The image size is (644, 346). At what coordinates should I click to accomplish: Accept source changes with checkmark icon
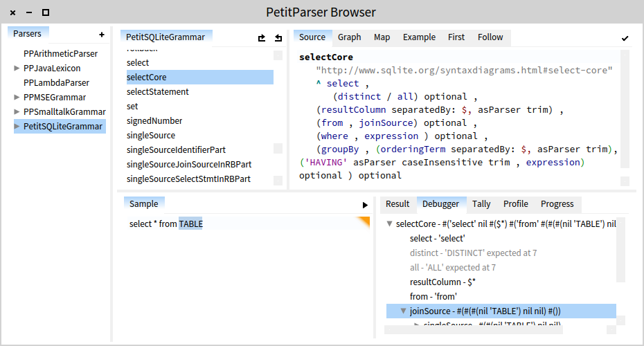(625, 38)
